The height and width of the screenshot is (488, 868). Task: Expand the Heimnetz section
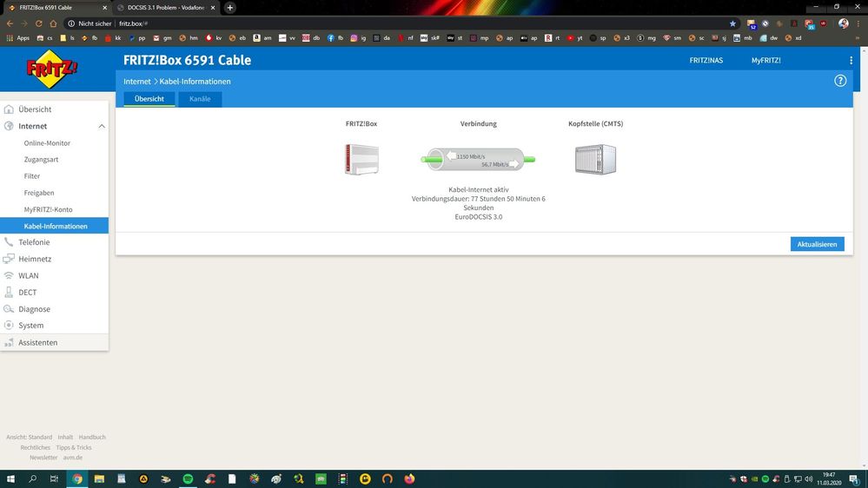tap(35, 259)
